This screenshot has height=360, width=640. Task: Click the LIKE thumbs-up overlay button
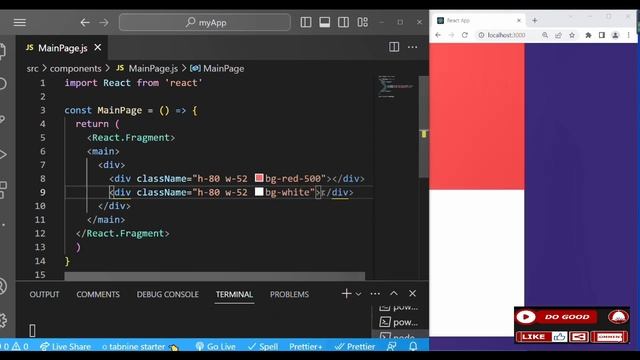pyautogui.click(x=541, y=336)
